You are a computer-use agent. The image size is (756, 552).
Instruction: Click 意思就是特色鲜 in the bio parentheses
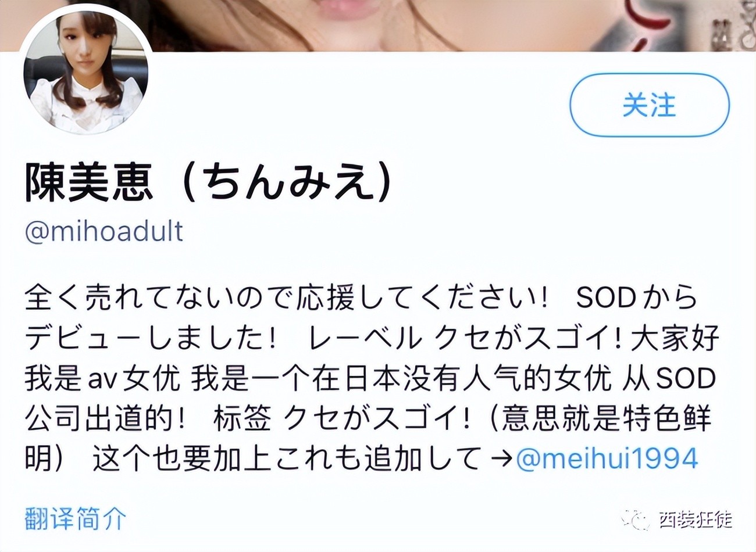point(607,418)
